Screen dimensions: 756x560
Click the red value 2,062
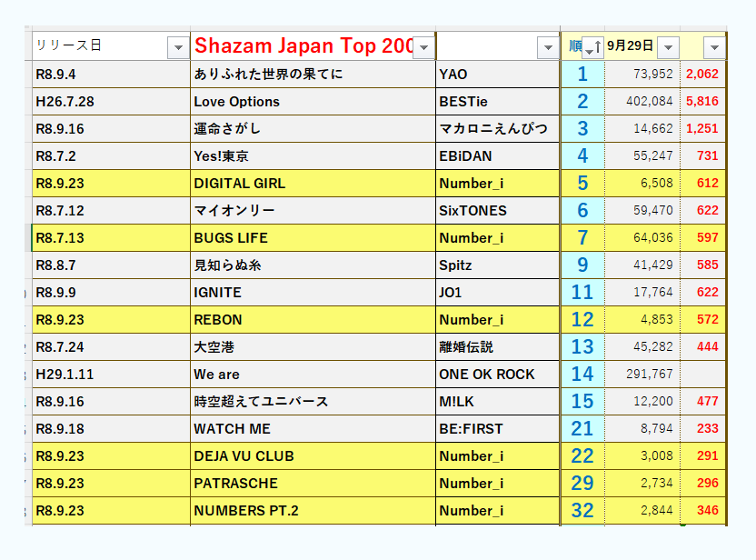click(x=702, y=75)
